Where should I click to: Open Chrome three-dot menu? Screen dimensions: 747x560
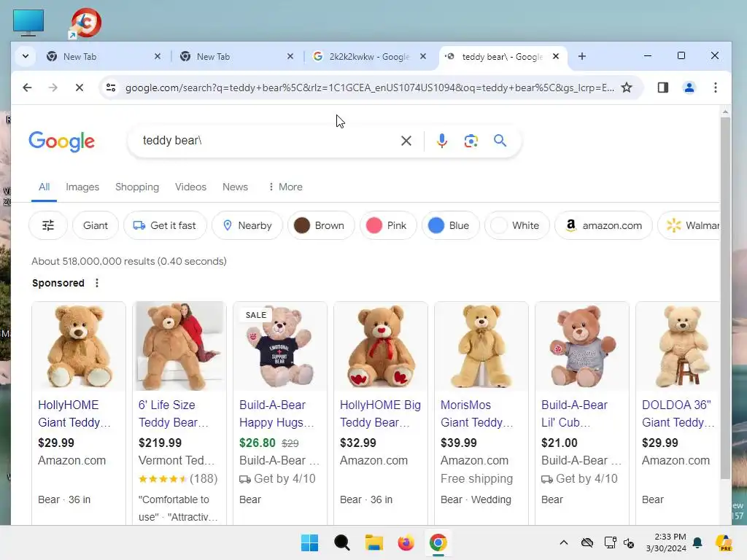tap(715, 87)
